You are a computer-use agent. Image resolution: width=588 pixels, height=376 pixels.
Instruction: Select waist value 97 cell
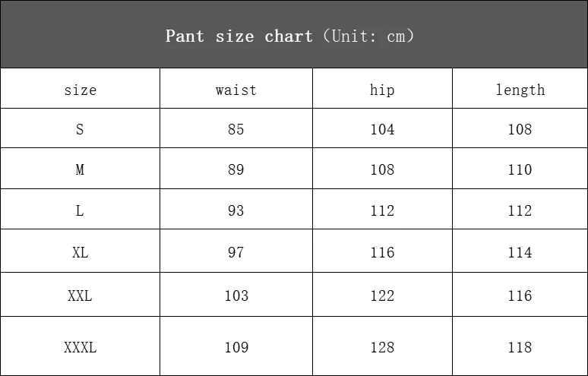(236, 251)
